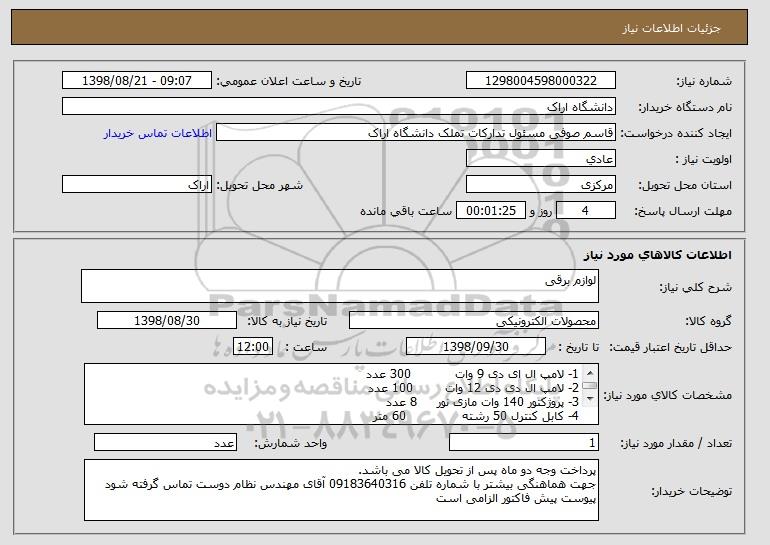Screen dimensions: 770x545
Task: Click the delivery city field اراک
Action: click(137, 185)
